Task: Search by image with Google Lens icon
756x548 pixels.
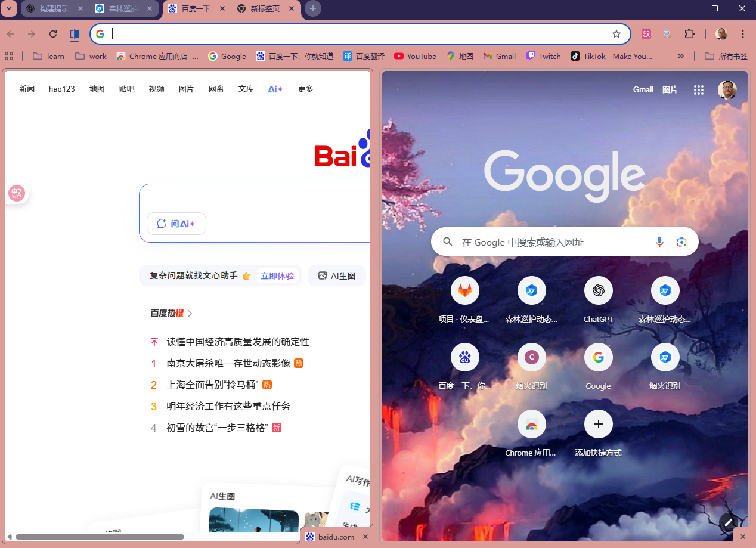Action: (x=681, y=242)
